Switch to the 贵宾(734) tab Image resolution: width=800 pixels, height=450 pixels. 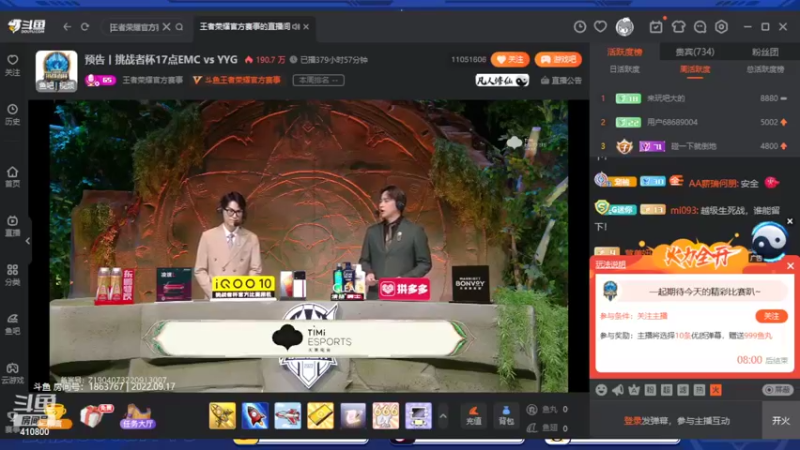695,52
